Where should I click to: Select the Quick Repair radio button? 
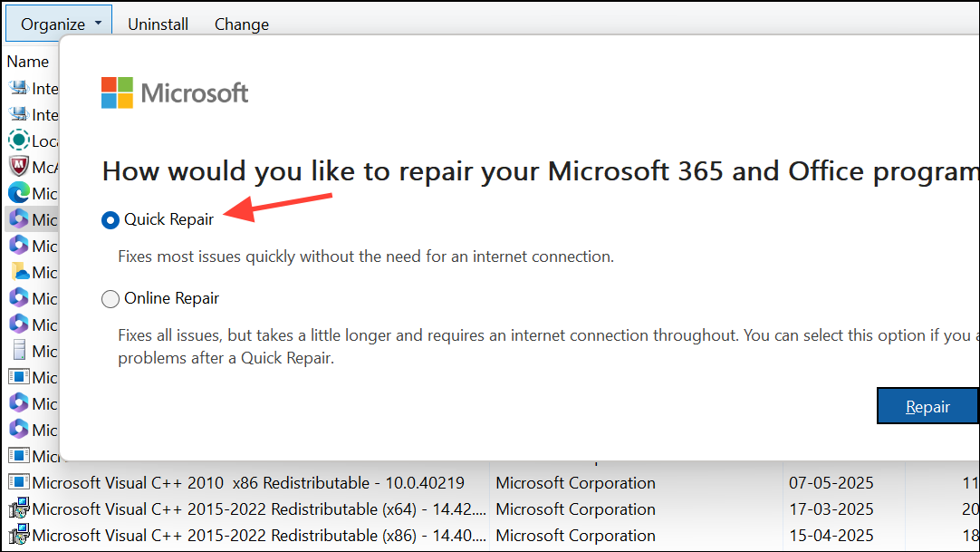coord(110,219)
